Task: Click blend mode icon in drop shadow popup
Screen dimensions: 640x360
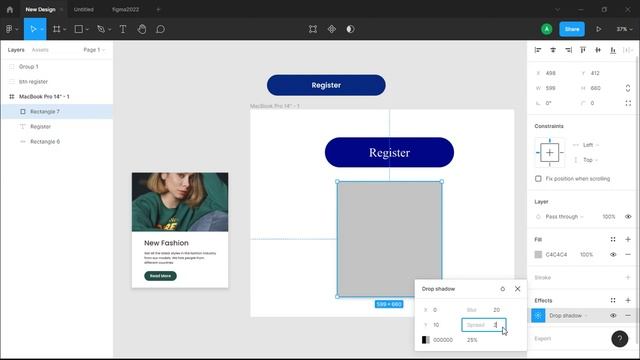Action: (502, 289)
